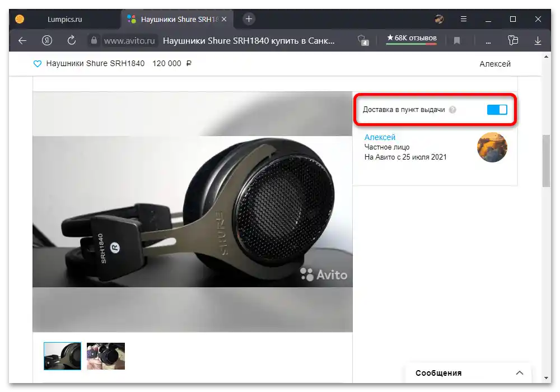Click the lock site security icon

tap(94, 40)
